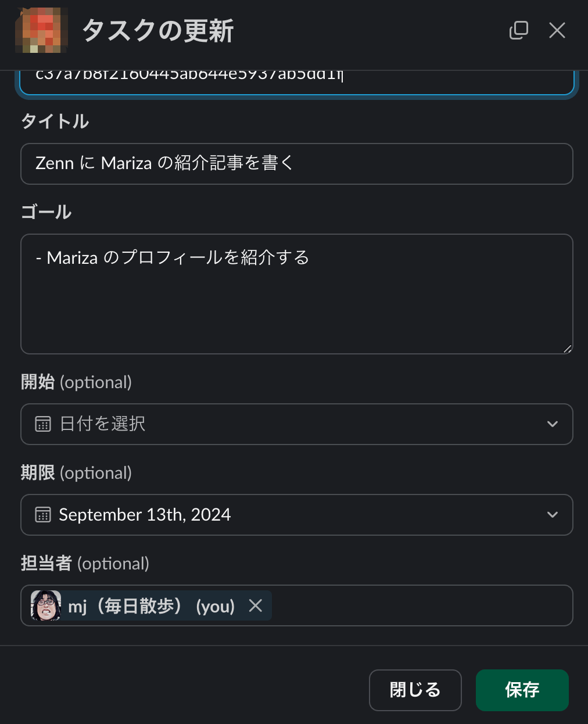Focus the ID field with hash string
588x724 pixels.
click(297, 83)
